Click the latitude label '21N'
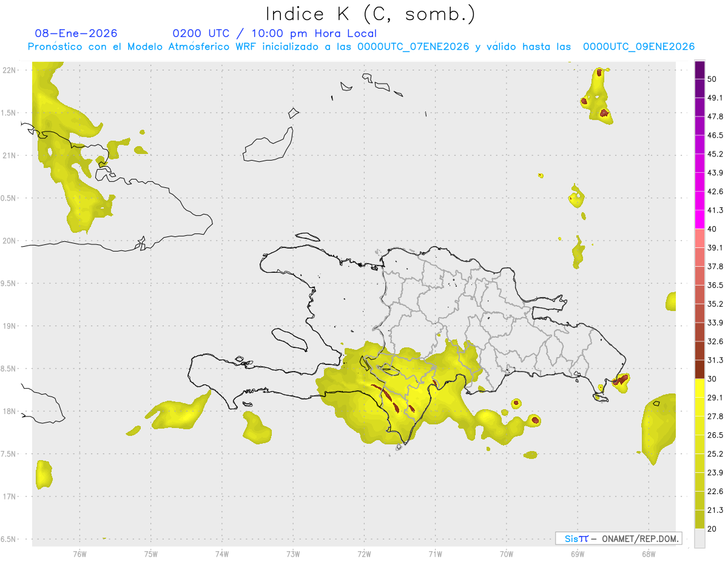Image resolution: width=728 pixels, height=562 pixels. tap(9, 156)
